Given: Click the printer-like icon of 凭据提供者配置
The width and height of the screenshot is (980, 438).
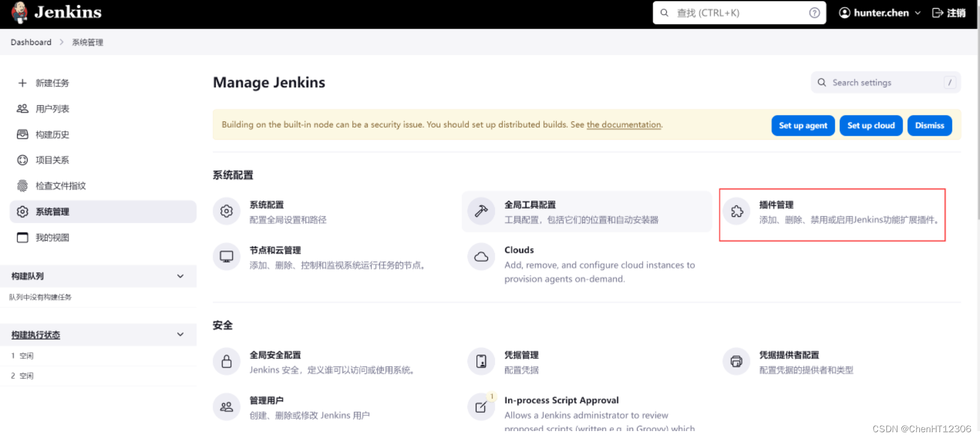Looking at the screenshot, I should point(736,362).
